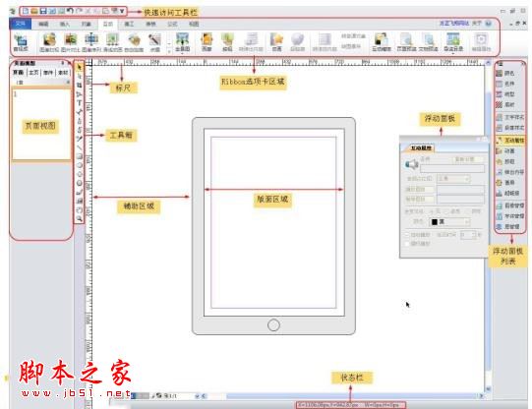Toggle the bottom checkbox in floating panel
The image size is (532, 409).
point(407,244)
